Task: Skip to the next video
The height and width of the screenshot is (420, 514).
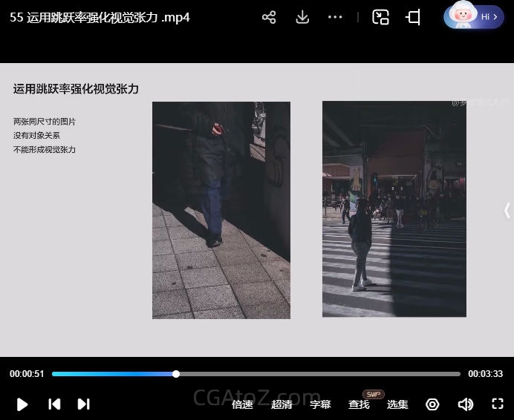Action: pyautogui.click(x=83, y=404)
